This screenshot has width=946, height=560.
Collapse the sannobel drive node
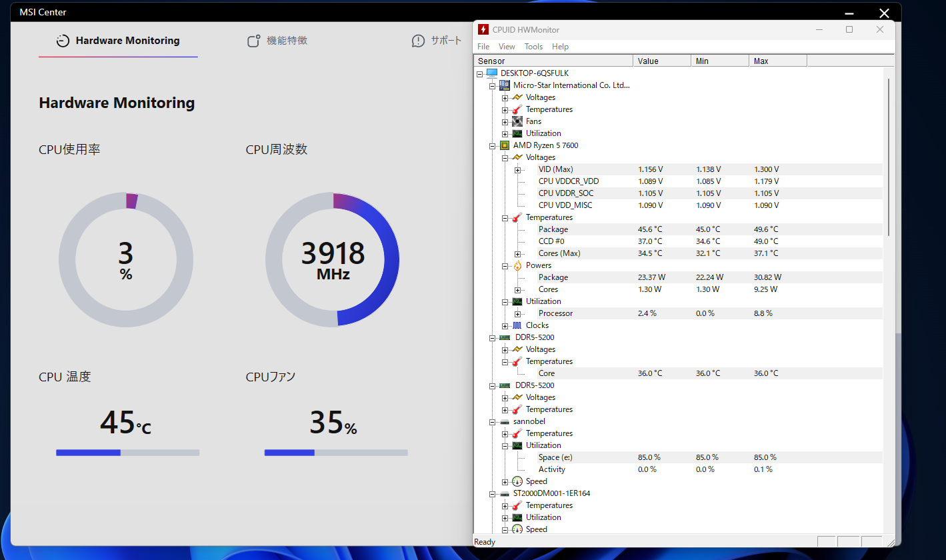(x=493, y=421)
